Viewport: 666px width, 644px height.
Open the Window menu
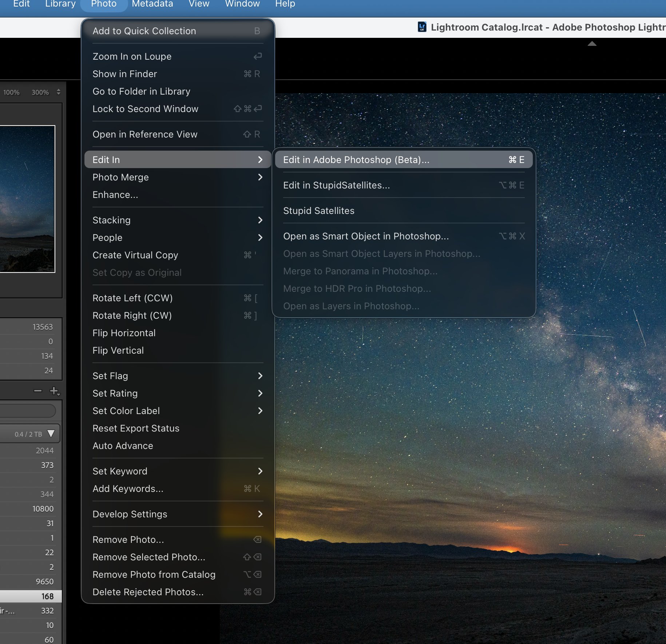[x=242, y=4]
